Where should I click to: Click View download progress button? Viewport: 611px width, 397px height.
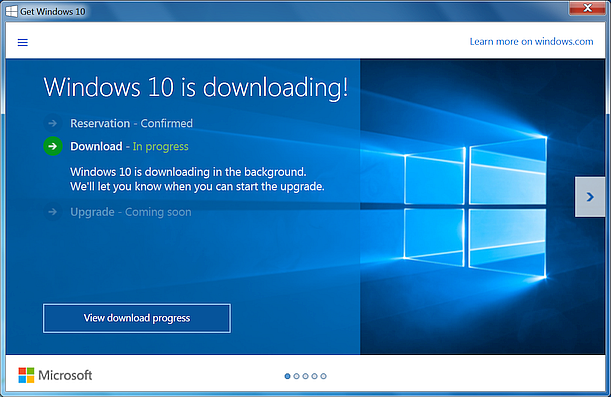click(137, 318)
